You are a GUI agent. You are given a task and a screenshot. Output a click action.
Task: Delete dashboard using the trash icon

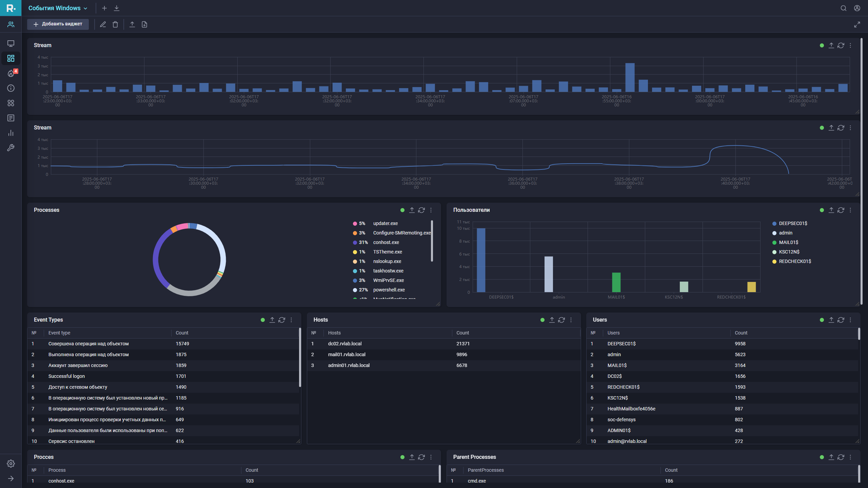[115, 24]
